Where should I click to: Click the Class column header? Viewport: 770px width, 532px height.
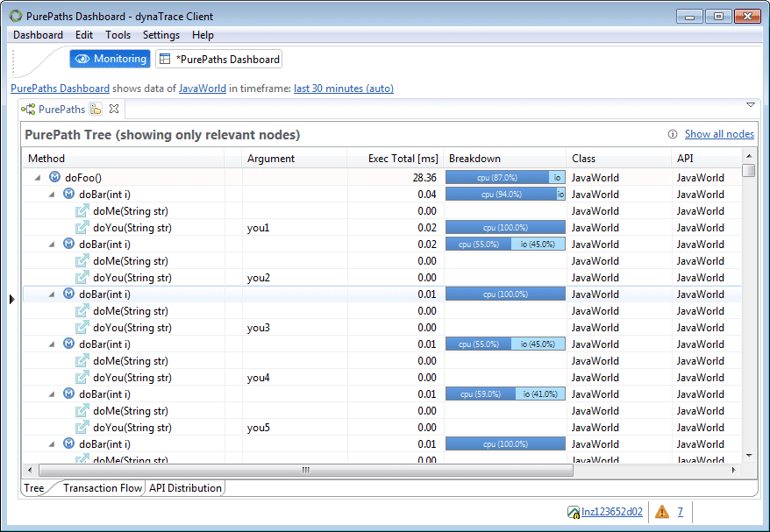coord(617,159)
